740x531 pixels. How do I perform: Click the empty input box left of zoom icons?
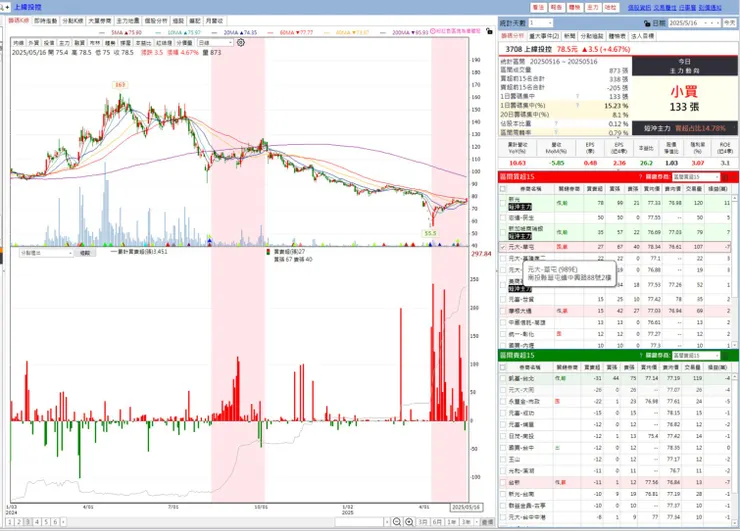[x=359, y=522]
